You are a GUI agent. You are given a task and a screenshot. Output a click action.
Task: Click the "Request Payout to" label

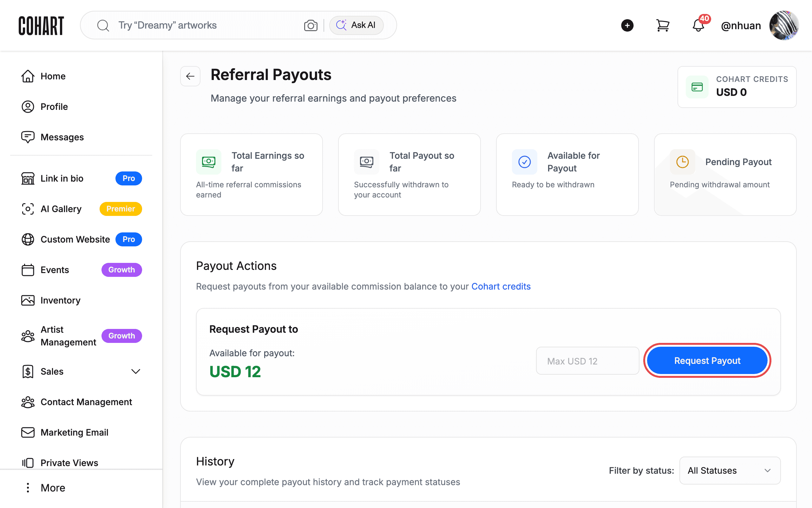[x=254, y=329]
